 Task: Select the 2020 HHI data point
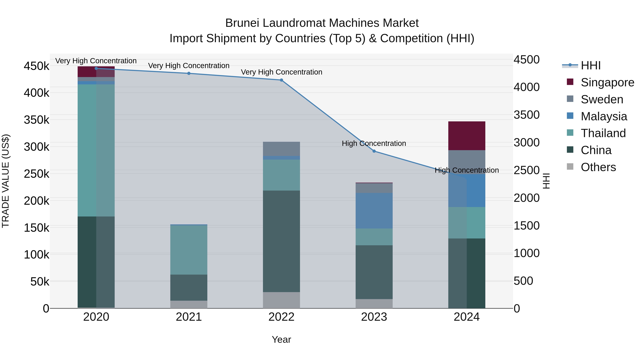[96, 68]
